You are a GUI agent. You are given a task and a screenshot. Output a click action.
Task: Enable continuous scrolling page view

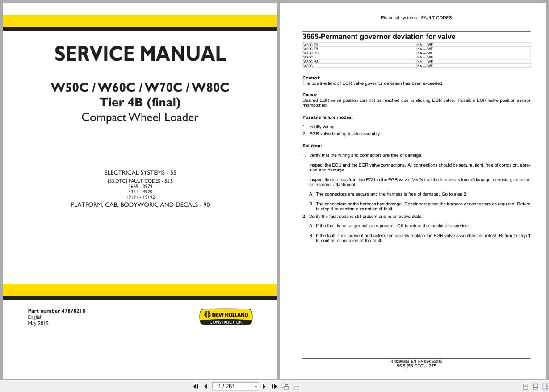(535, 386)
